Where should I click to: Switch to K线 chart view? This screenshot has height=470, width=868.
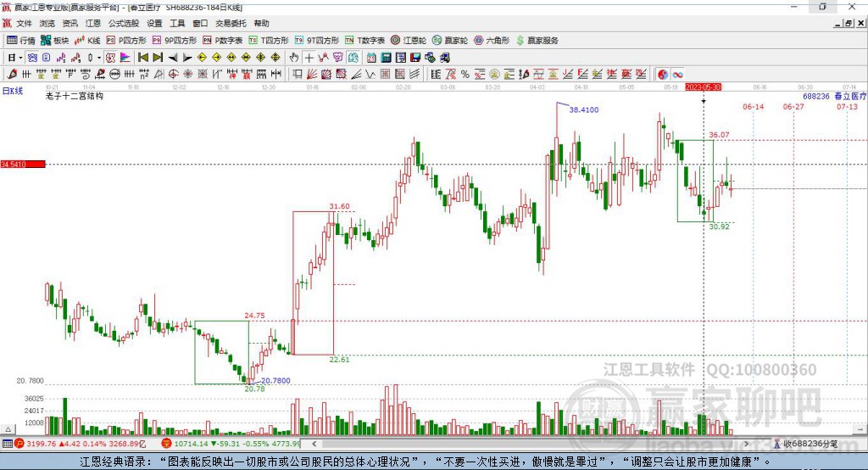coord(87,41)
